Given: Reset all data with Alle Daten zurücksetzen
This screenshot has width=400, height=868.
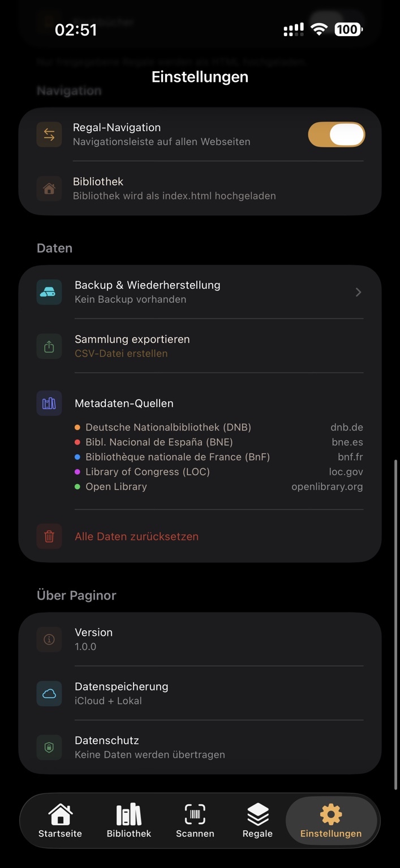Looking at the screenshot, I should point(136,536).
